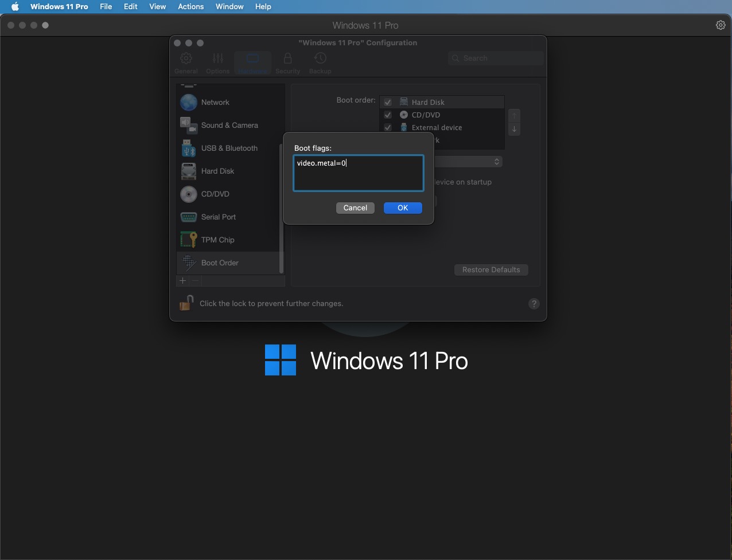Select Boot Order in the sidebar
732x560 pixels.
click(230, 263)
